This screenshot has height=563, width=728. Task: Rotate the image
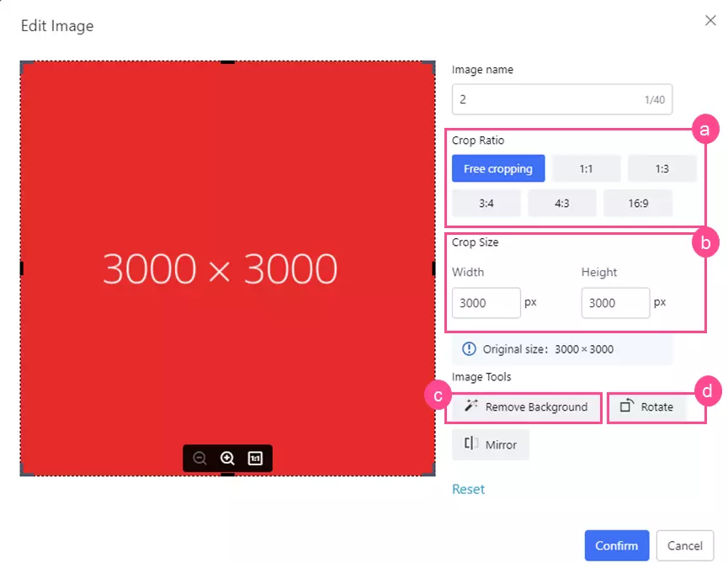click(x=647, y=407)
